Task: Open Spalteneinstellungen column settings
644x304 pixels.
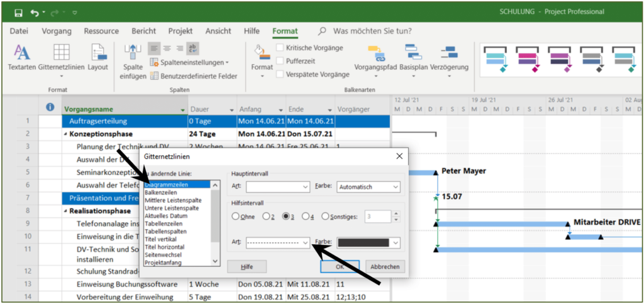Action: coord(189,62)
